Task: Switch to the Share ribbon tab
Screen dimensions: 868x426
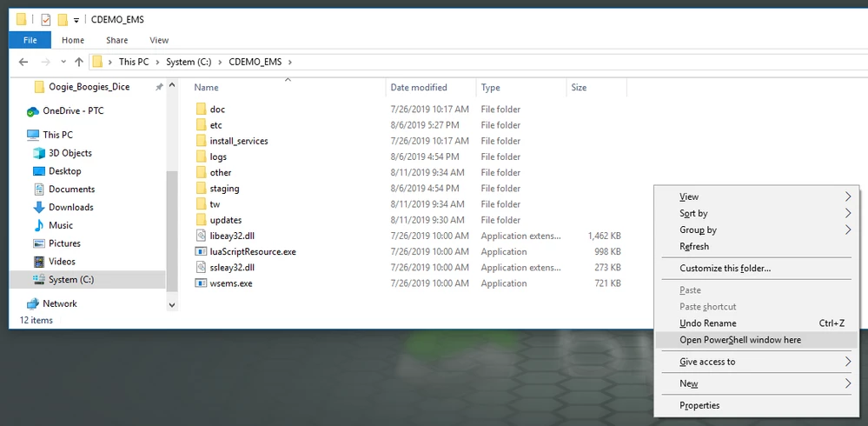Action: point(116,40)
